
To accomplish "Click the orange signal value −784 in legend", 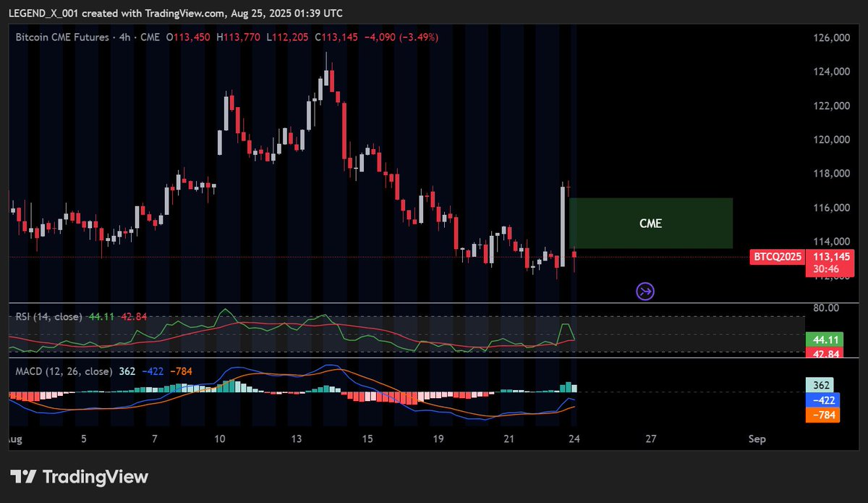I will coord(182,371).
